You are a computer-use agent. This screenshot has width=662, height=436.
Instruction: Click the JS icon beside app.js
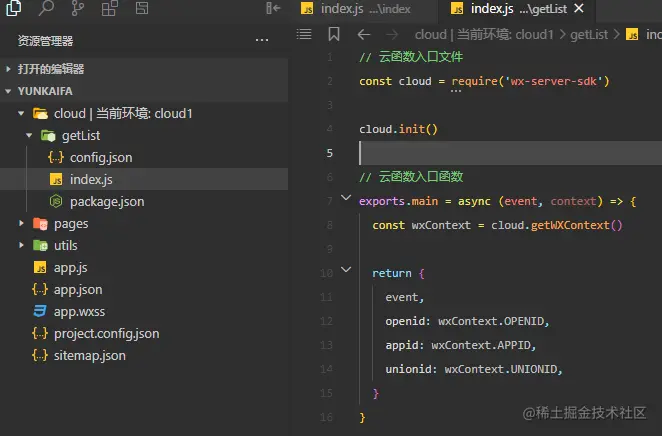click(40, 268)
